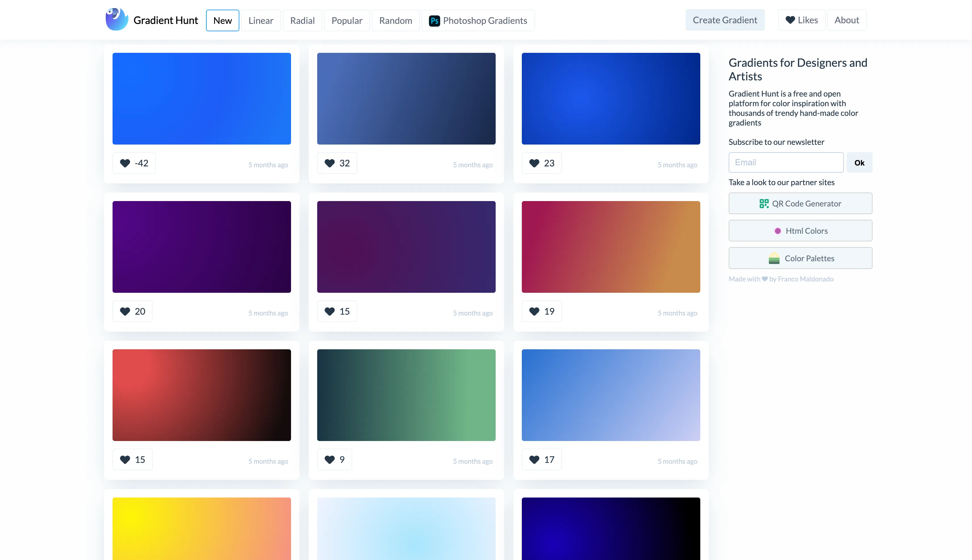Open the Radial gradients tab
The width and height of the screenshot is (972, 560).
pos(302,20)
